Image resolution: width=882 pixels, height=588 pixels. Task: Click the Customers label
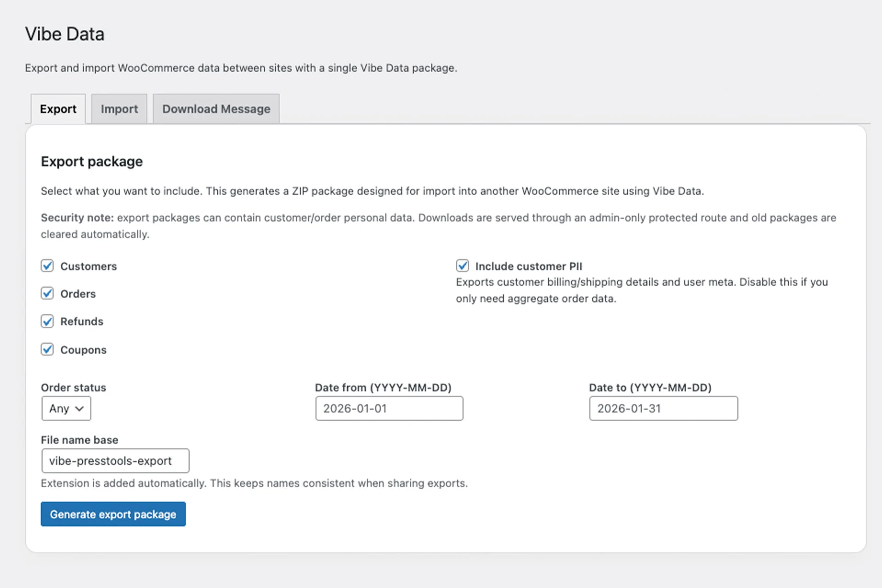89,266
